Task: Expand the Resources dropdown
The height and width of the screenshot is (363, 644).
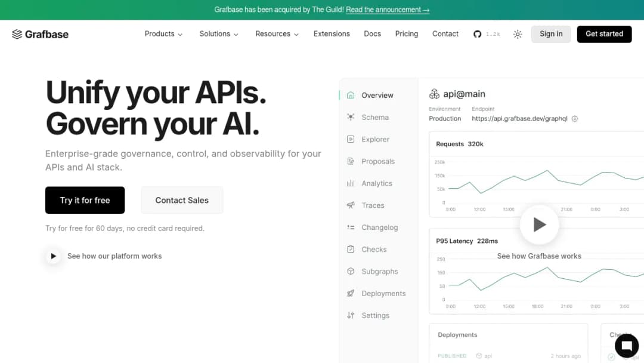Action: point(277,34)
